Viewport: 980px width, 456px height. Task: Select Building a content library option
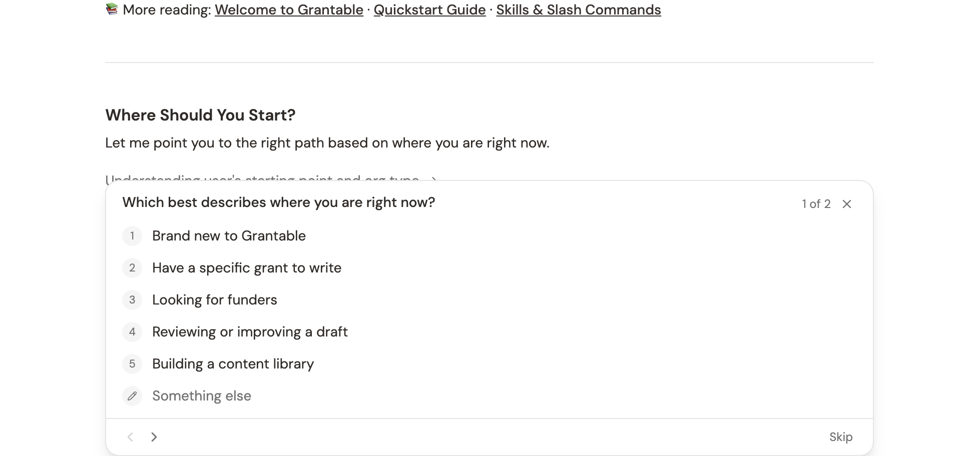point(233,364)
